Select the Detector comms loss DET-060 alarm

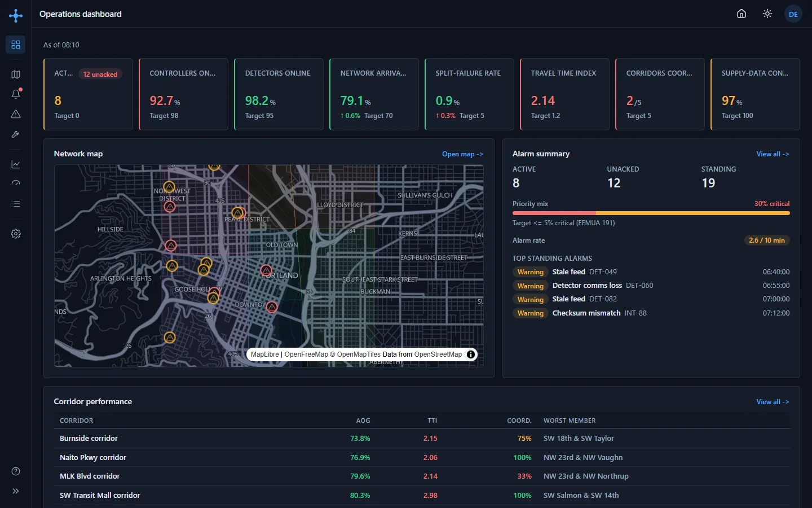[x=651, y=286]
